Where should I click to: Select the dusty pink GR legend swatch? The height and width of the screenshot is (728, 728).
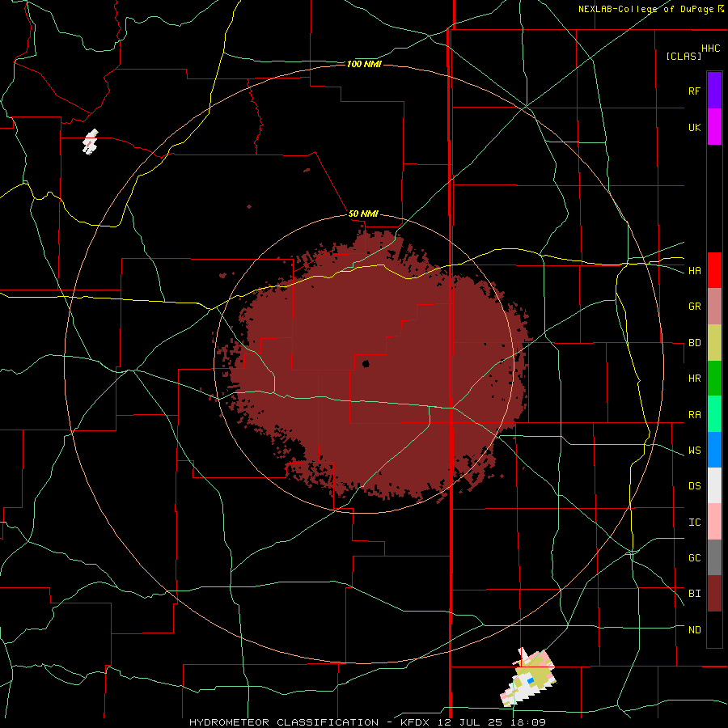[x=714, y=307]
